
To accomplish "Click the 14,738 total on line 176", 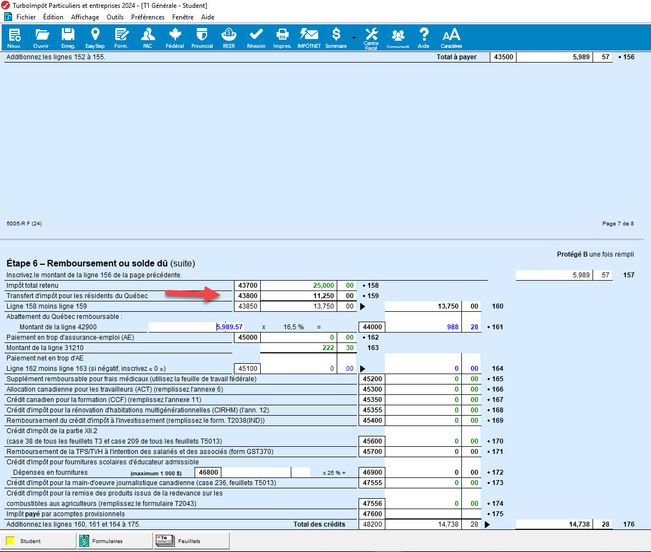I will [x=554, y=524].
